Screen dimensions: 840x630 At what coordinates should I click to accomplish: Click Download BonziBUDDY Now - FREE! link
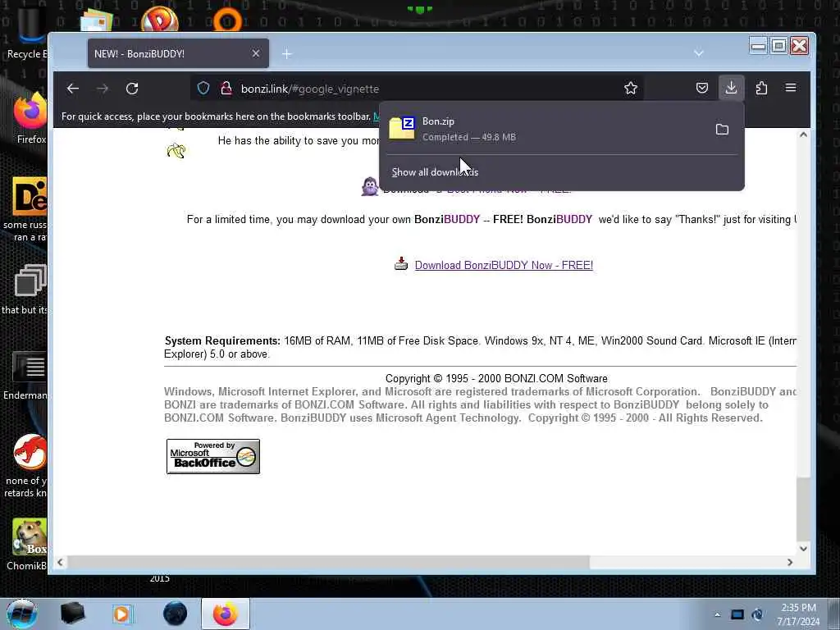tap(504, 265)
